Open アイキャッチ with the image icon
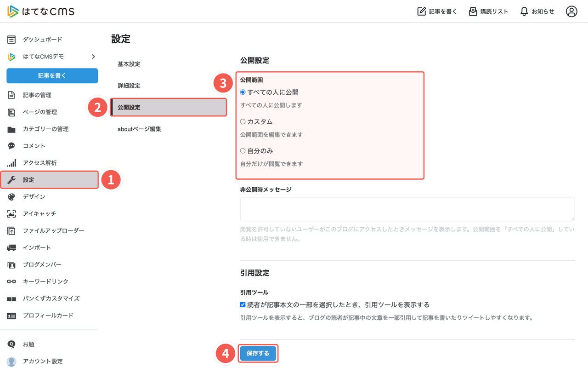This screenshot has height=368, width=588. pyautogui.click(x=11, y=214)
